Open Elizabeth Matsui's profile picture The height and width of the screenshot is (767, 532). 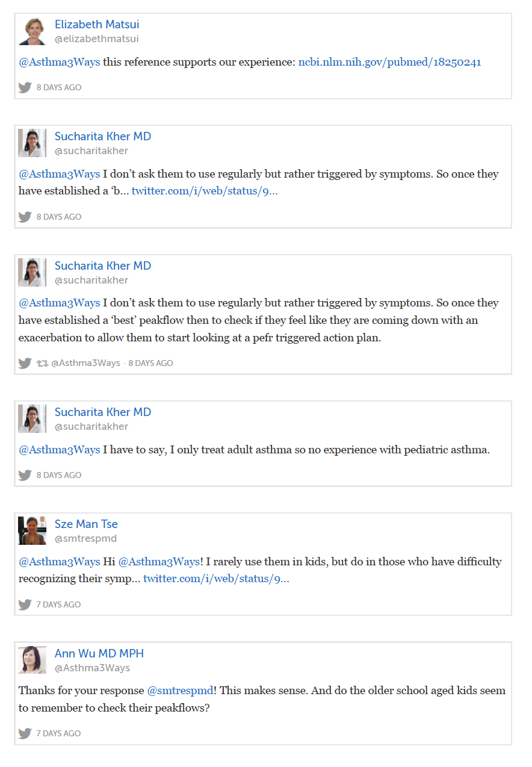[x=32, y=31]
